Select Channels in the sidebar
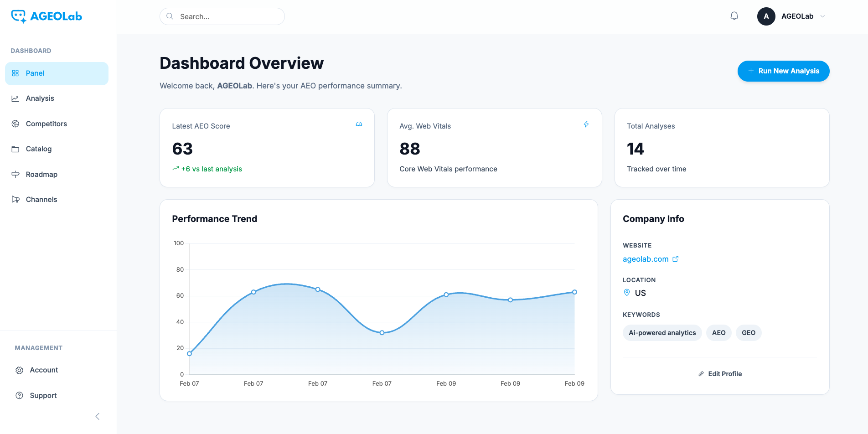868x434 pixels. point(41,200)
